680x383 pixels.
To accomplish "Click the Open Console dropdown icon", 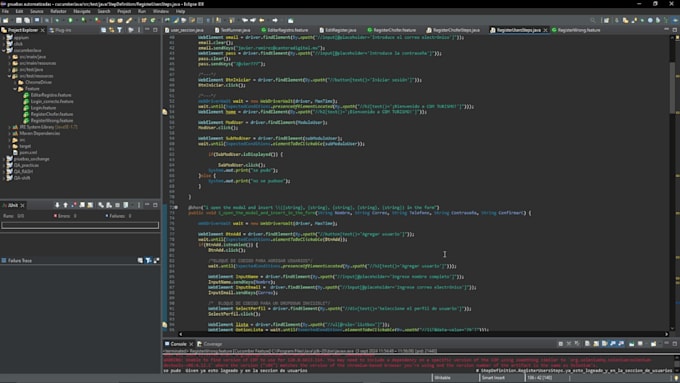I will pos(653,344).
